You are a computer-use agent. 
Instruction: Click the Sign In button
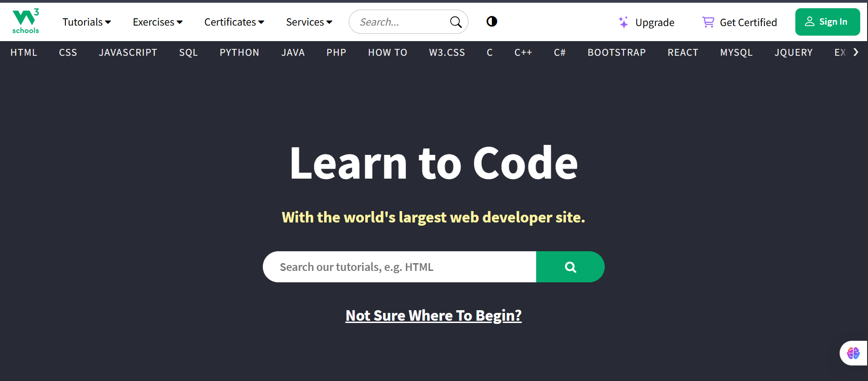pos(827,21)
